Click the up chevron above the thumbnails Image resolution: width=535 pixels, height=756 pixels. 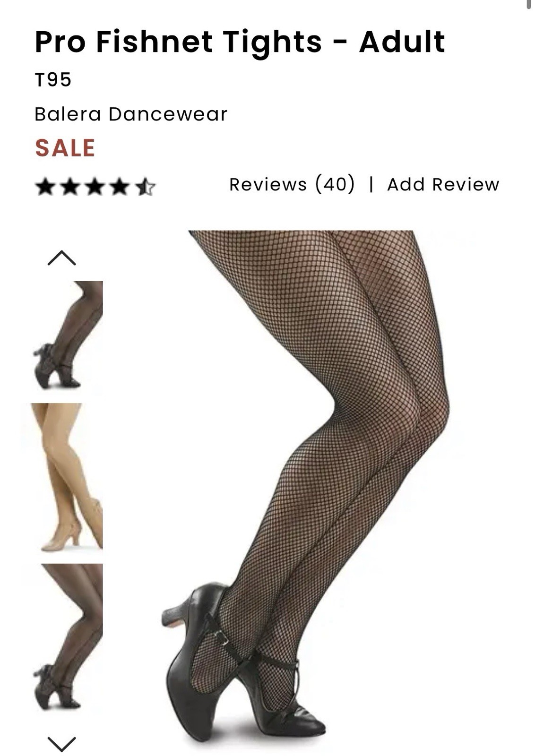(x=62, y=258)
